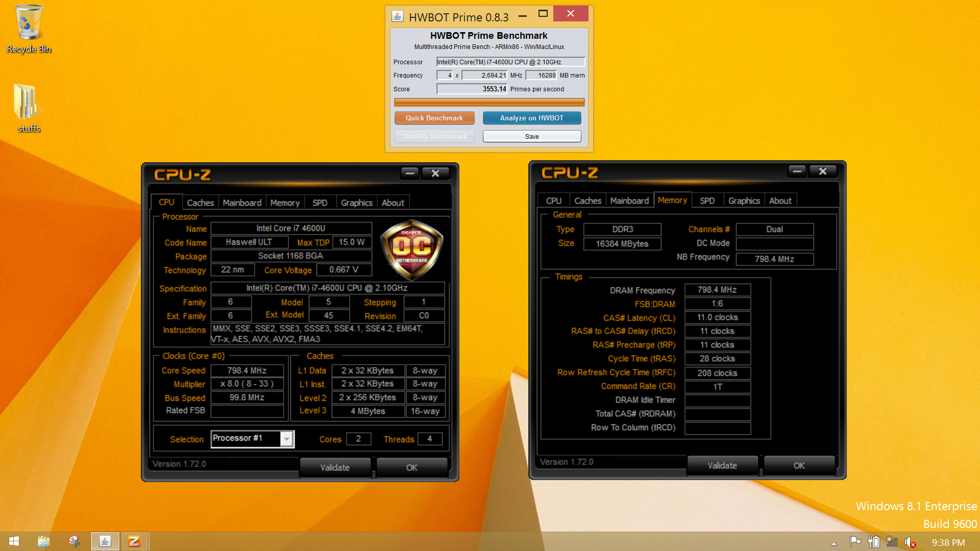Open SPD tab in right CPU-Z window
This screenshot has height=551, width=980.
click(x=707, y=201)
